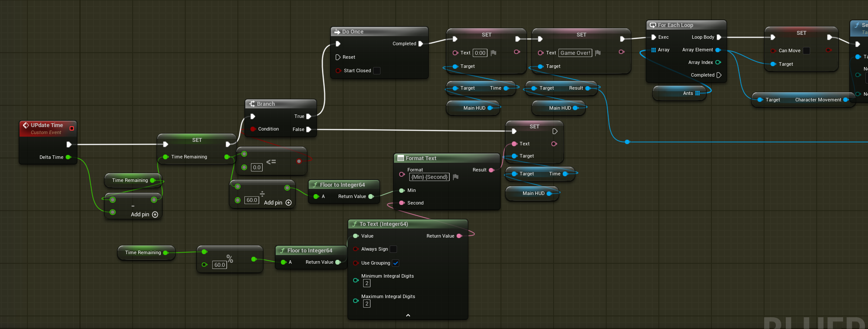868x329 pixels.
Task: Select the Main HUD getter under 0:00 SET
Action: pos(473,108)
